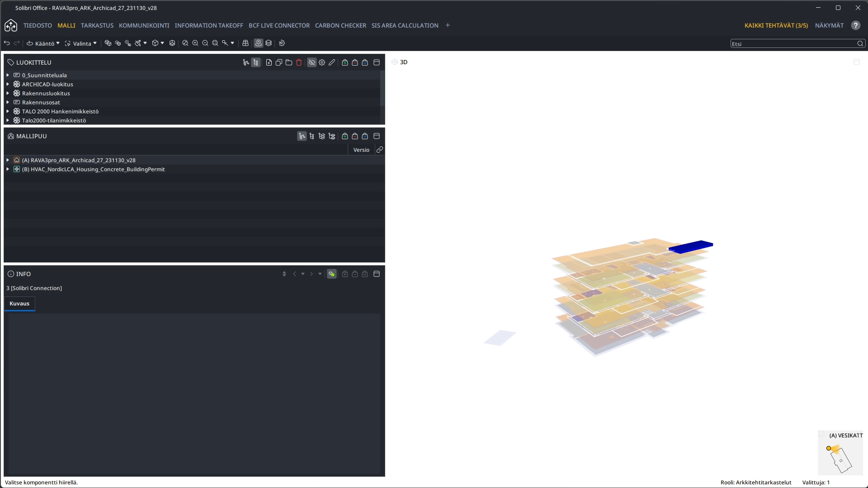Open the 3D settings gear icon

(282, 43)
